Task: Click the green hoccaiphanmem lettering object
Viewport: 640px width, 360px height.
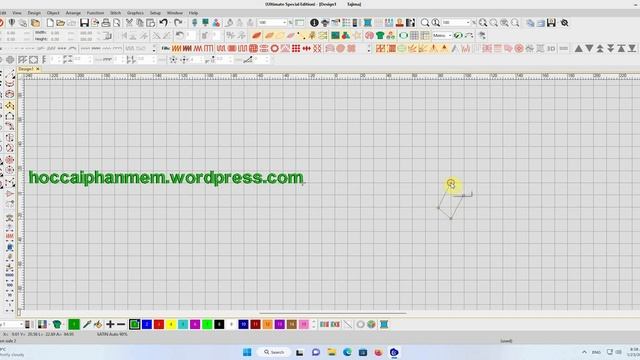Action: pos(166,178)
